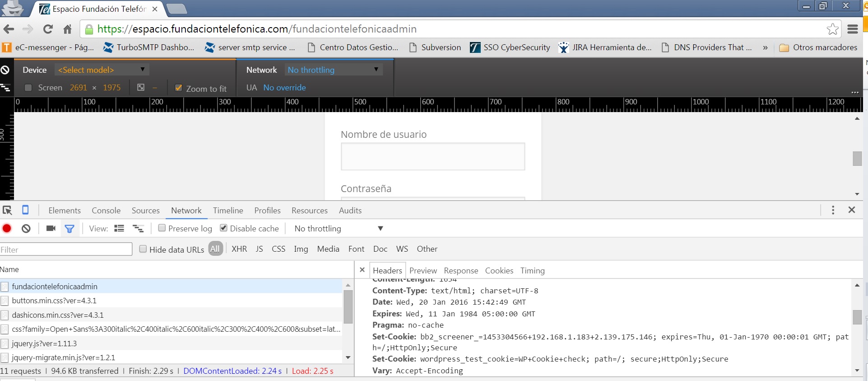Toggle capture screenshots camera icon

coord(51,228)
